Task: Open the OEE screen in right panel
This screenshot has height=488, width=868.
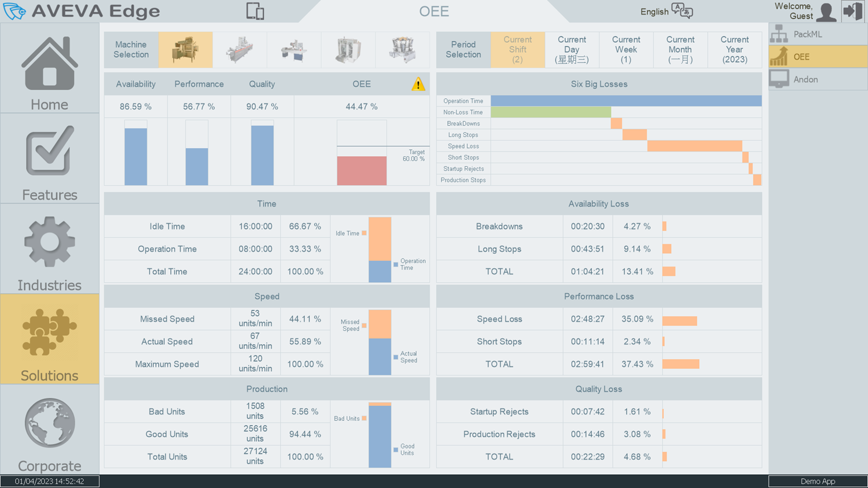Action: (818, 57)
